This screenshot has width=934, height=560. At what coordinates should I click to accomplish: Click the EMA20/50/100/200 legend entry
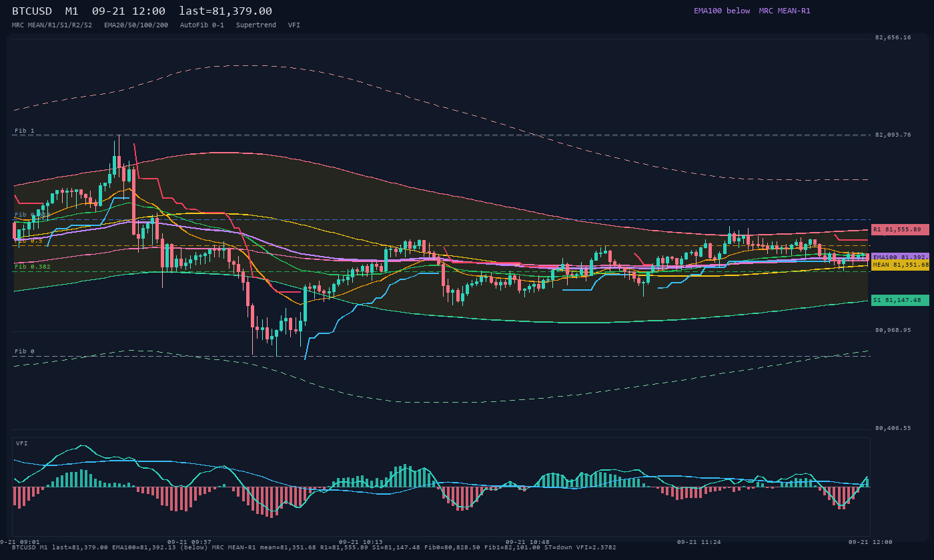point(136,25)
